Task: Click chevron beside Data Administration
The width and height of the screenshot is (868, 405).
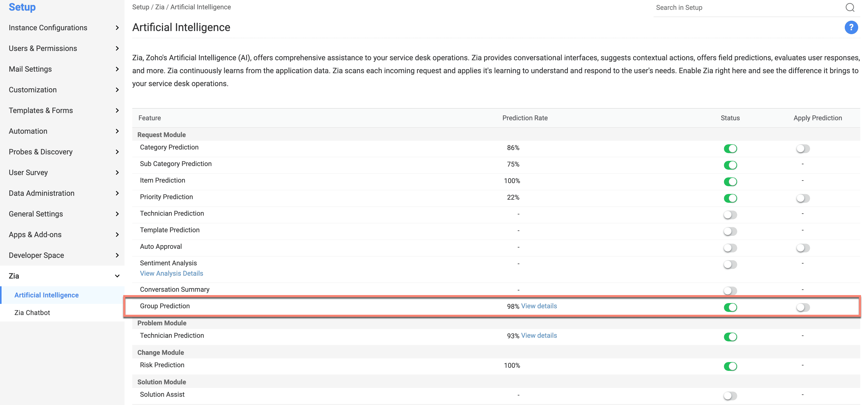Action: click(x=117, y=193)
